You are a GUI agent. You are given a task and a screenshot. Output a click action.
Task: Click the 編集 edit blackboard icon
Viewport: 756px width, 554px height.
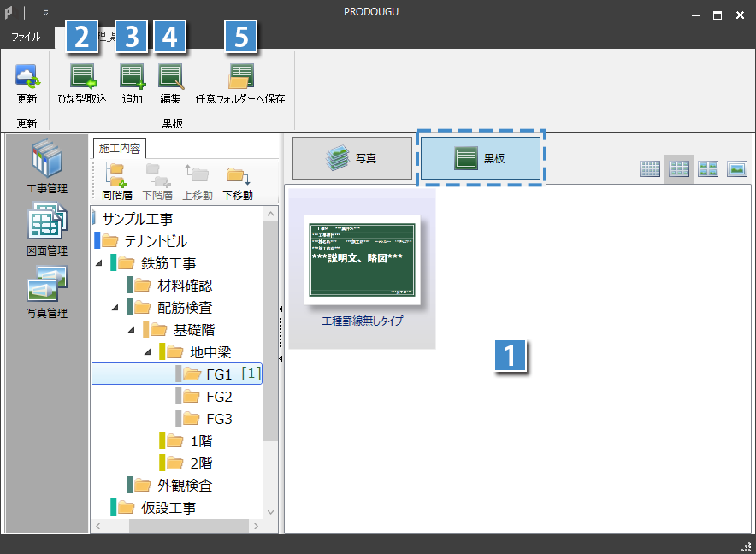tap(170, 77)
